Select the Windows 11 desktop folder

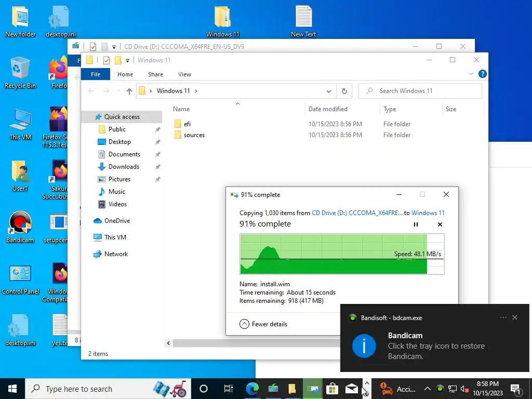222,21
